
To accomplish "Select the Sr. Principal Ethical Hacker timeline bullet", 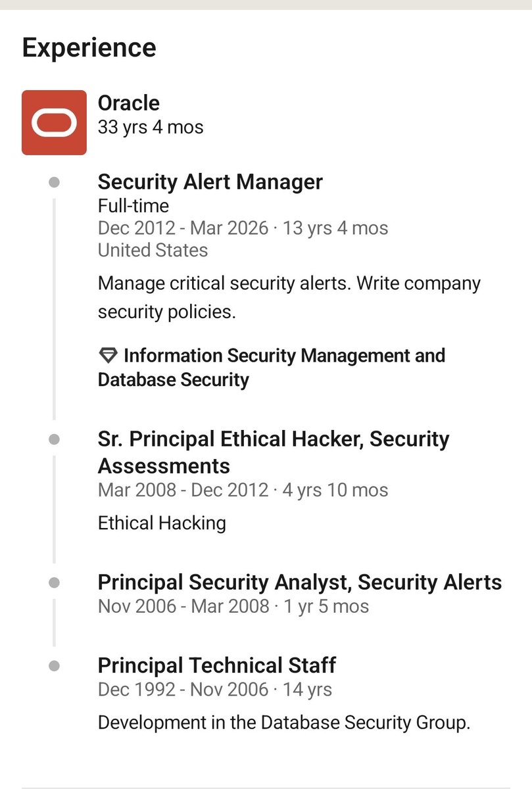I will click(x=55, y=439).
